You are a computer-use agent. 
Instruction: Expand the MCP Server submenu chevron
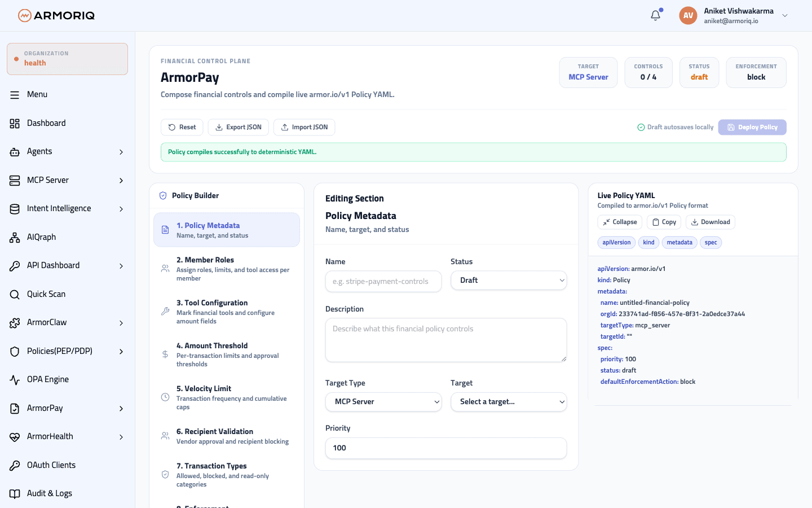tap(121, 181)
